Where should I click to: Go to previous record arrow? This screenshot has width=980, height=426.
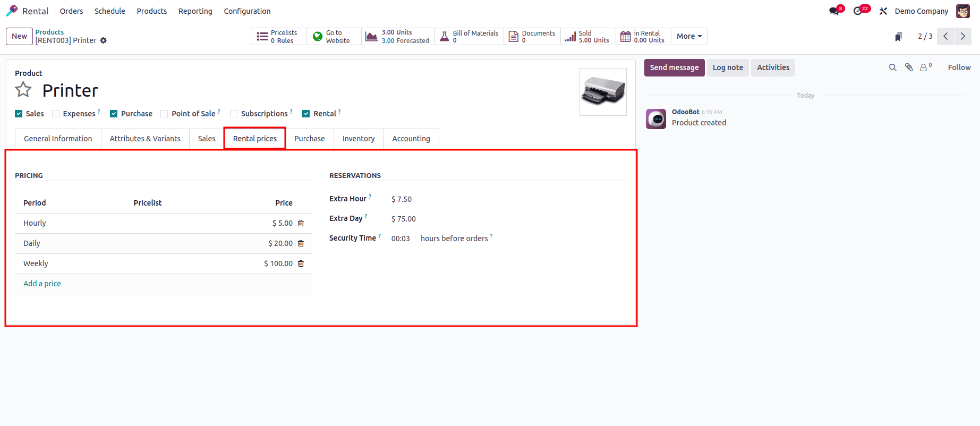pos(945,36)
